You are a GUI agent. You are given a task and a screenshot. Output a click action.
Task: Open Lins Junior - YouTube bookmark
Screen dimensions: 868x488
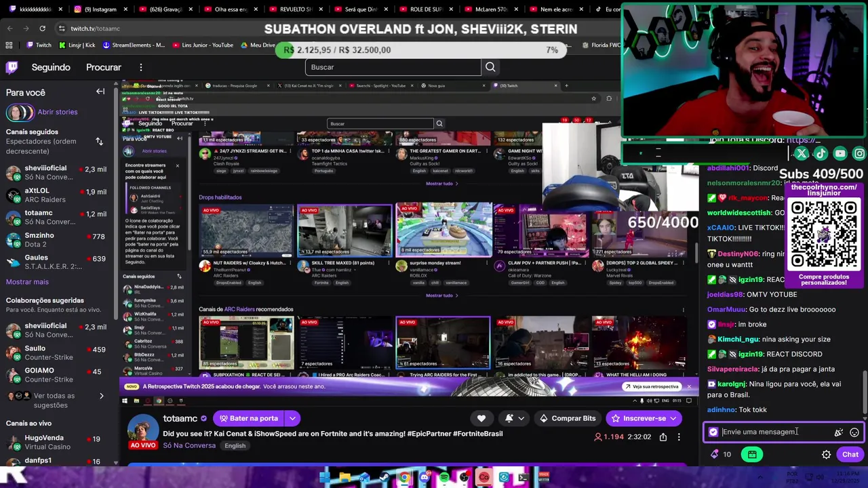203,45
